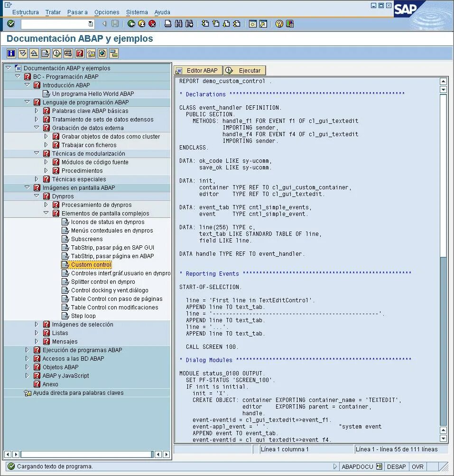Screen dimensions: 454x476
Task: Expand the status bar arrow next to ABAPDOCU
Action: [x=335, y=467]
